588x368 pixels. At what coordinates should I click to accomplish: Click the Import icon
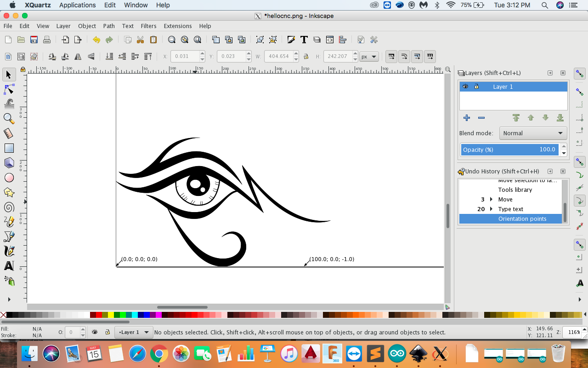[65, 40]
